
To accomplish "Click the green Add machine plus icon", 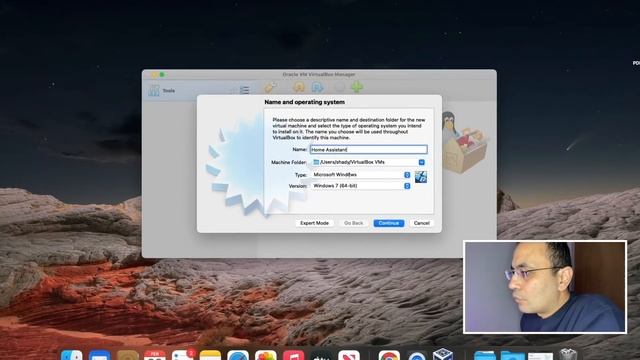I will point(357,87).
